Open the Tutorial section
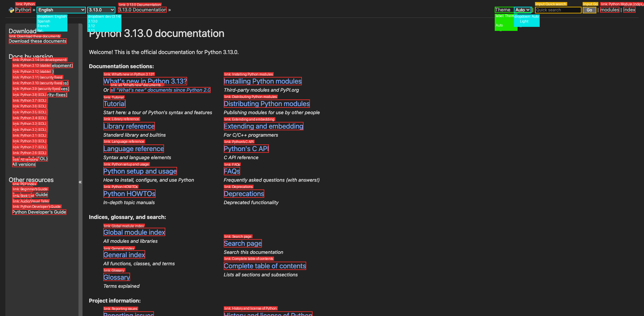The width and height of the screenshot is (644, 316). click(114, 103)
